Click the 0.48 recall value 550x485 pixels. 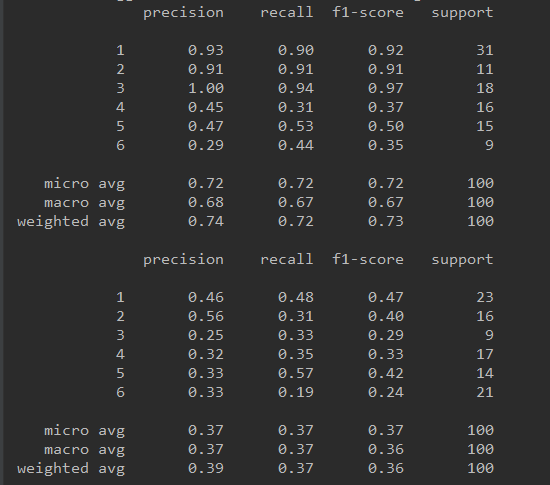[296, 297]
